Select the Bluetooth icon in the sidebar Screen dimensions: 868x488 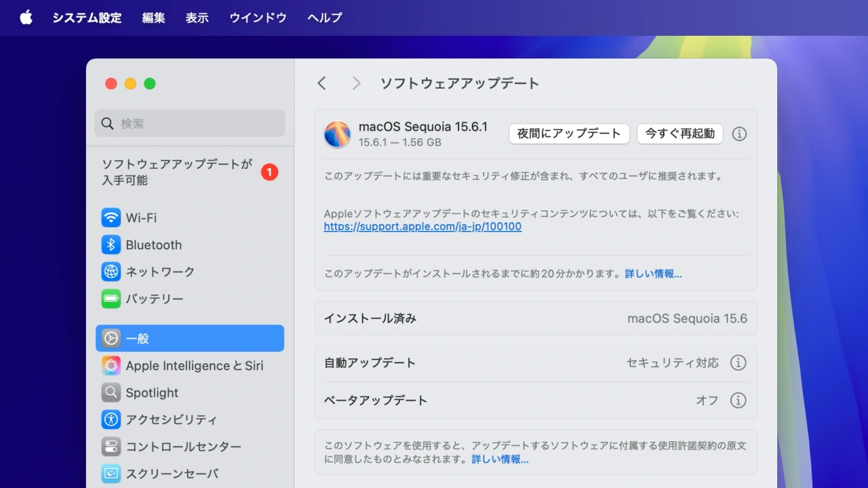point(111,245)
